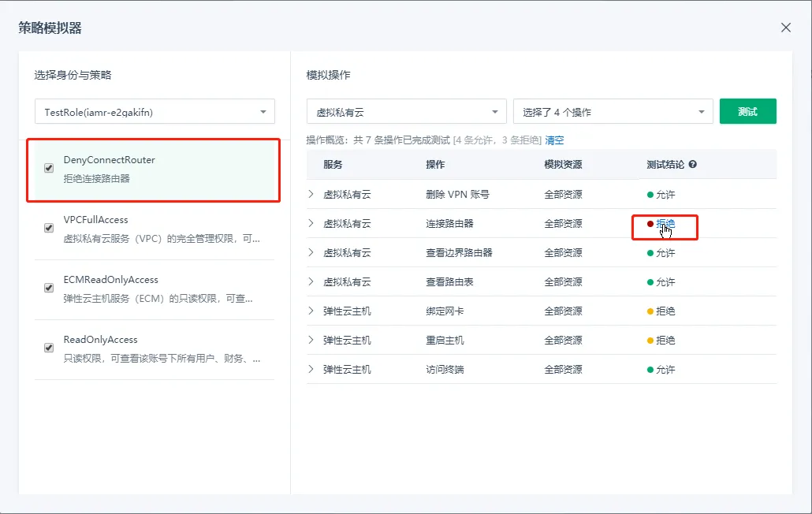Toggle the VPCFullAccess policy checkbox
The image size is (812, 514).
tap(49, 228)
